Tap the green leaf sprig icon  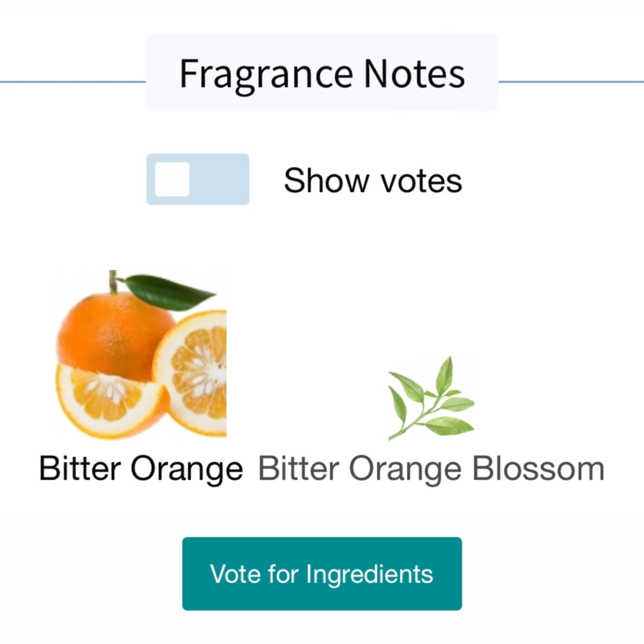(x=431, y=398)
